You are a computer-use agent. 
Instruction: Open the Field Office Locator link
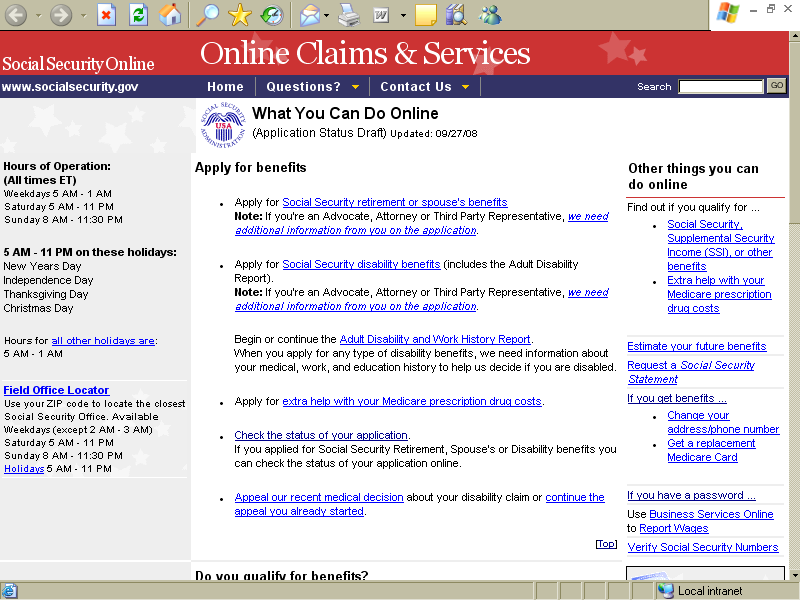56,390
